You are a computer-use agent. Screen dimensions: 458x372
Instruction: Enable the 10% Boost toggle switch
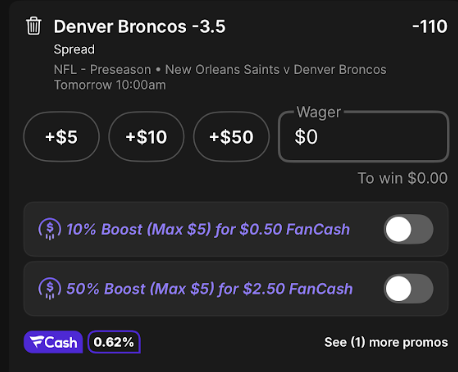click(x=409, y=229)
